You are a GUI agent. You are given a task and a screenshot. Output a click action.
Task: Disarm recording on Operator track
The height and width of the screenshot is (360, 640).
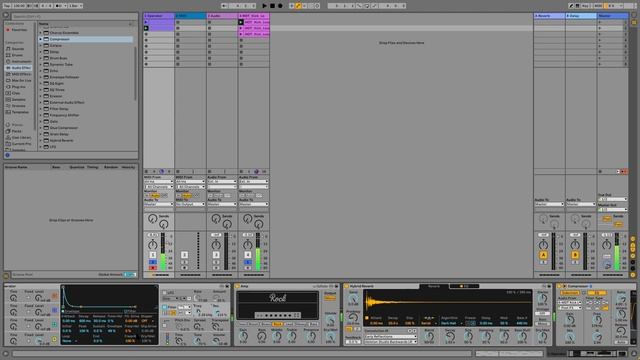[153, 268]
